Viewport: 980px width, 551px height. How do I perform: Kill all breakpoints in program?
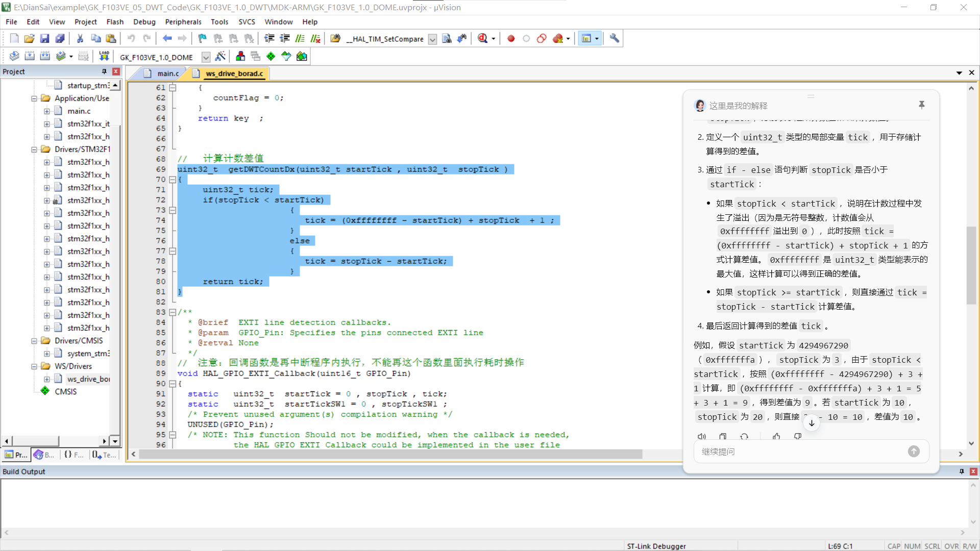click(557, 38)
